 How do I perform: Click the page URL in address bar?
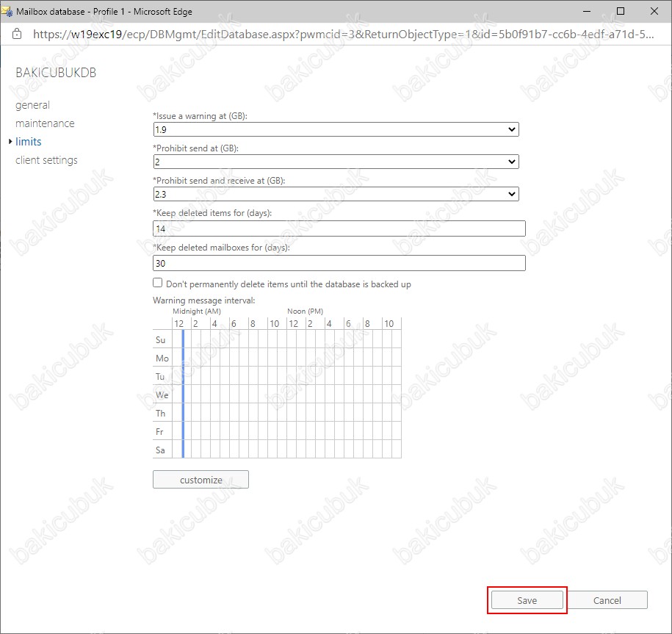click(343, 35)
